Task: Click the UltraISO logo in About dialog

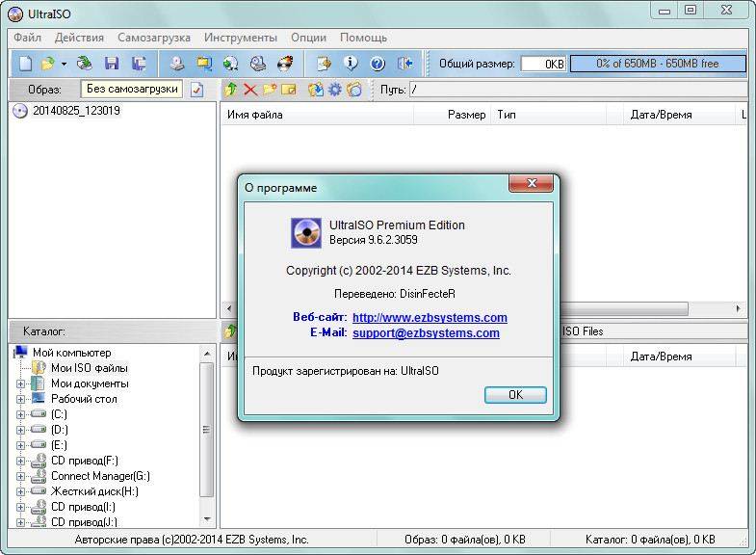Action: (x=306, y=233)
